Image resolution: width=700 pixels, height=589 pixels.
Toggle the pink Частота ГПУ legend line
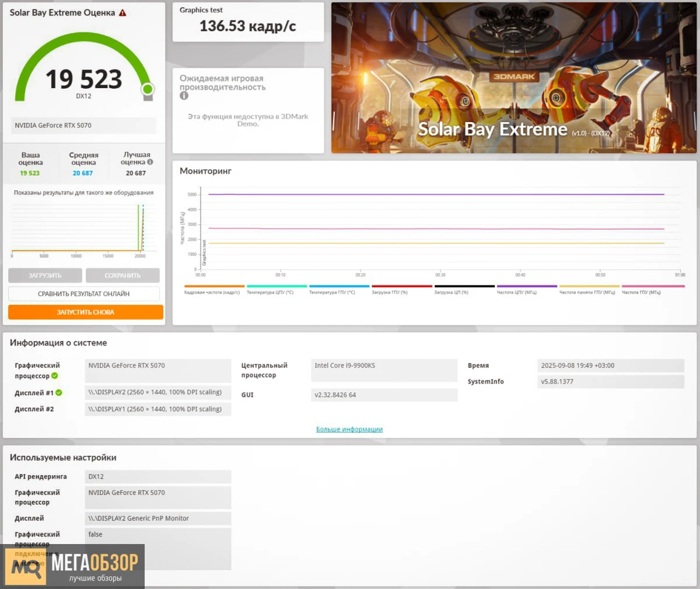point(653,287)
